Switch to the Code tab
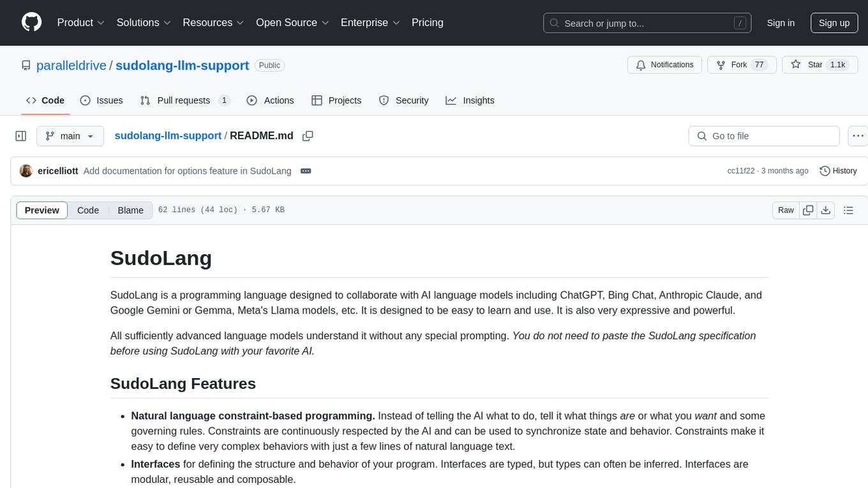The height and width of the screenshot is (488, 868). [45, 100]
